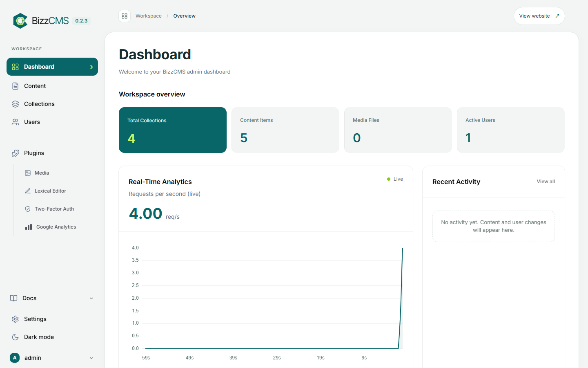The width and height of the screenshot is (588, 368).
Task: Click the Real-Time Analytics heading
Action: (160, 182)
